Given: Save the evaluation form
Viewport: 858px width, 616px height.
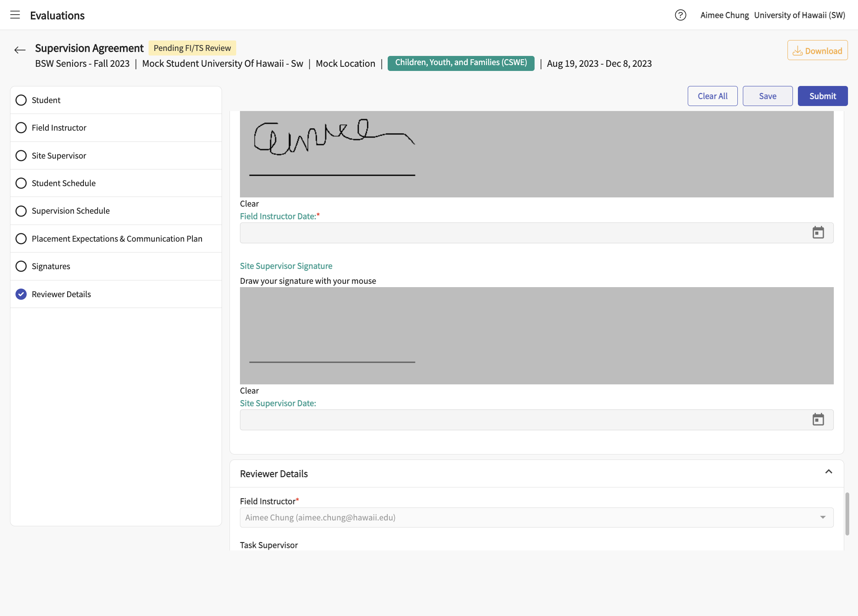Looking at the screenshot, I should 767,96.
